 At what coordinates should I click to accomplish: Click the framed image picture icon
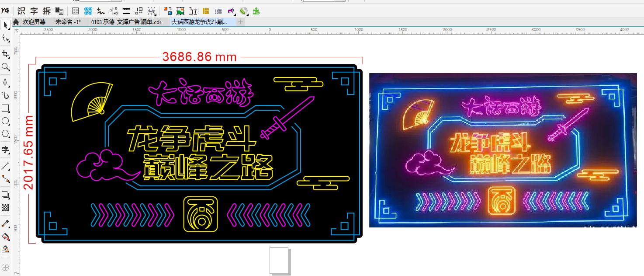(x=180, y=11)
